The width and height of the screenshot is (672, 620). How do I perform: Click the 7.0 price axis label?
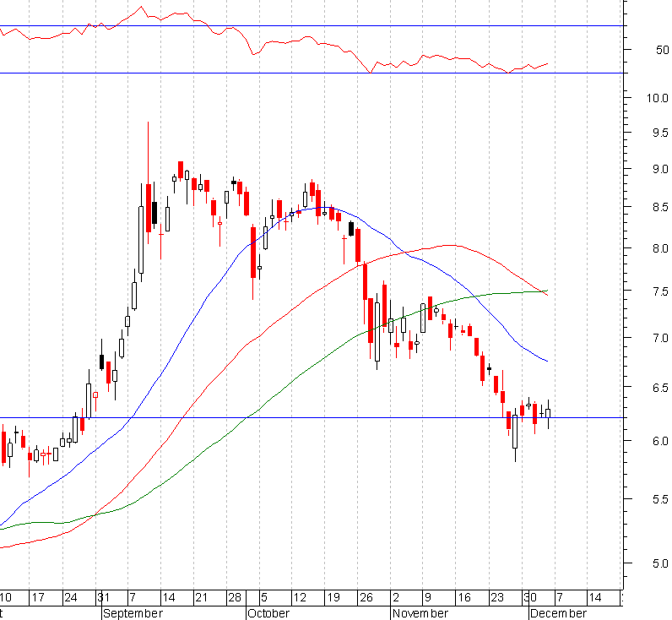[660, 339]
